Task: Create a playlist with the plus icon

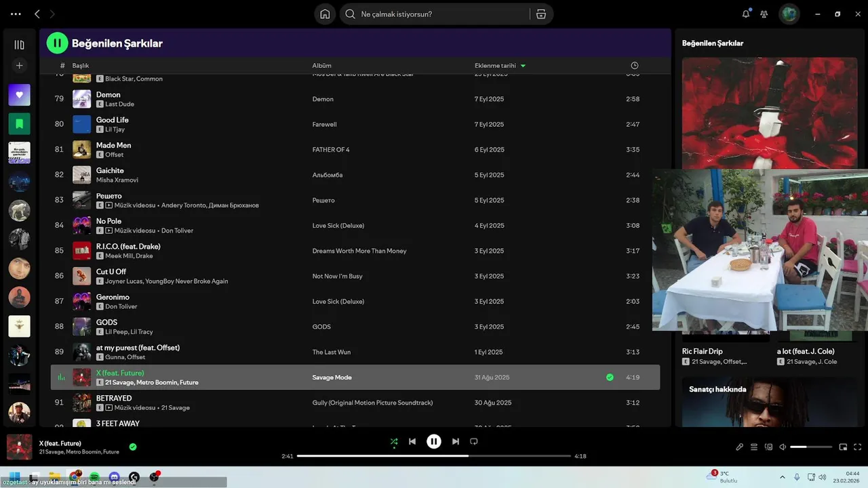Action: coord(19,66)
